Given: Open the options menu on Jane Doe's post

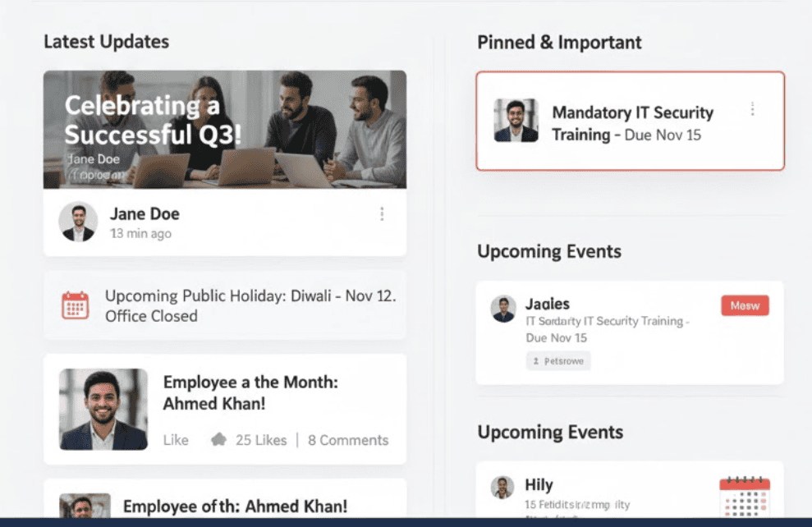Looking at the screenshot, I should (382, 213).
